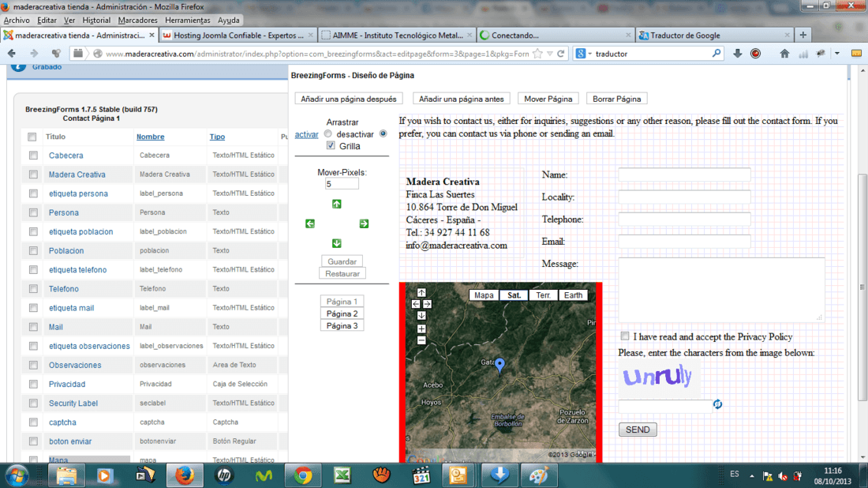Viewport: 868px width, 488px height.
Task: Click the green move-right arrow
Action: (x=364, y=223)
